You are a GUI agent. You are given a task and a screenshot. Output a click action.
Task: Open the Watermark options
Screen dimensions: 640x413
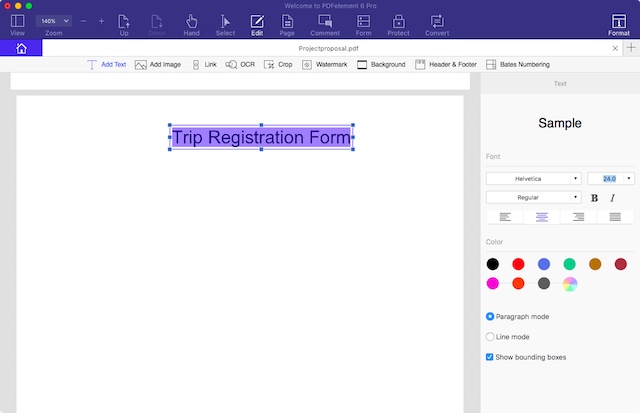(x=324, y=64)
